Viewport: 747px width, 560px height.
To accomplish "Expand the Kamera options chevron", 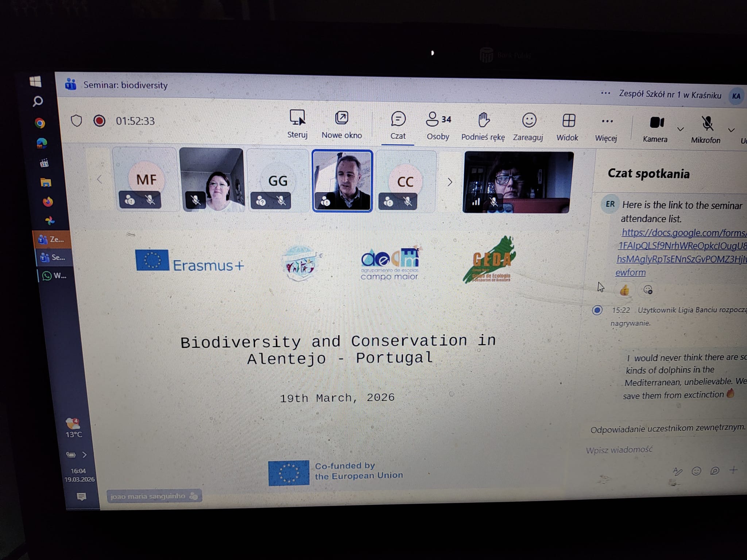I will pyautogui.click(x=680, y=129).
